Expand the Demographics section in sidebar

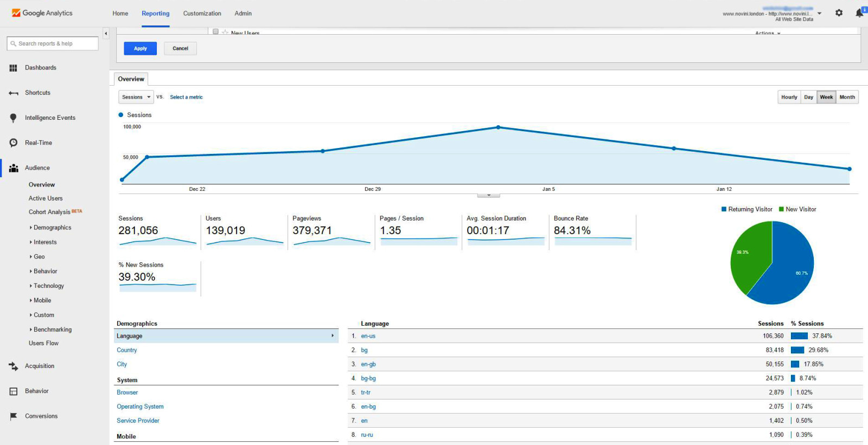(52, 228)
